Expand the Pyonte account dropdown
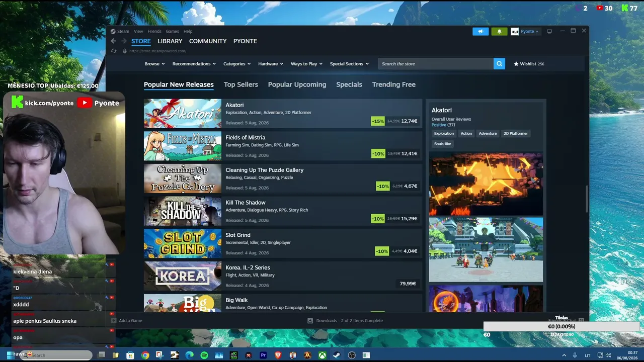Screen dimensions: 644x362 529,31
